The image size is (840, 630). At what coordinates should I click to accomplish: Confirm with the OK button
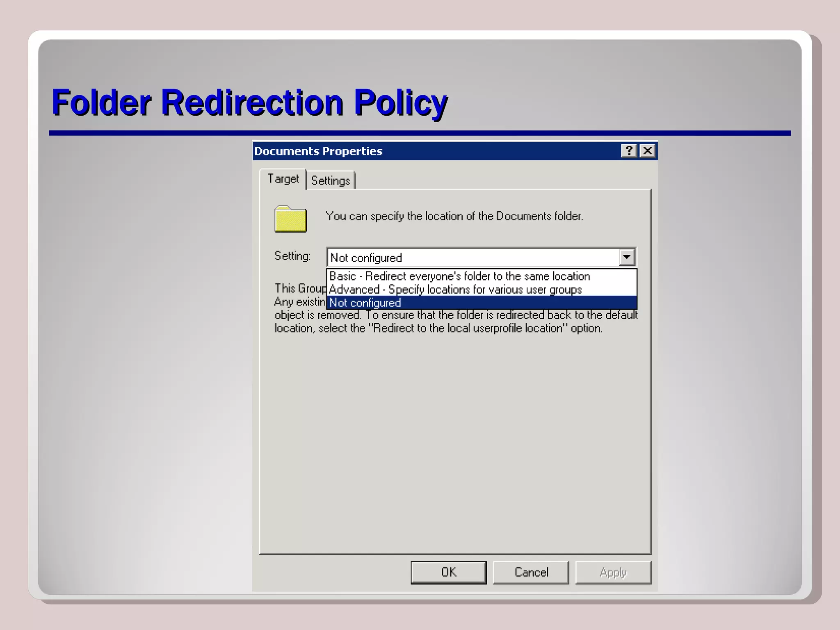click(x=449, y=572)
